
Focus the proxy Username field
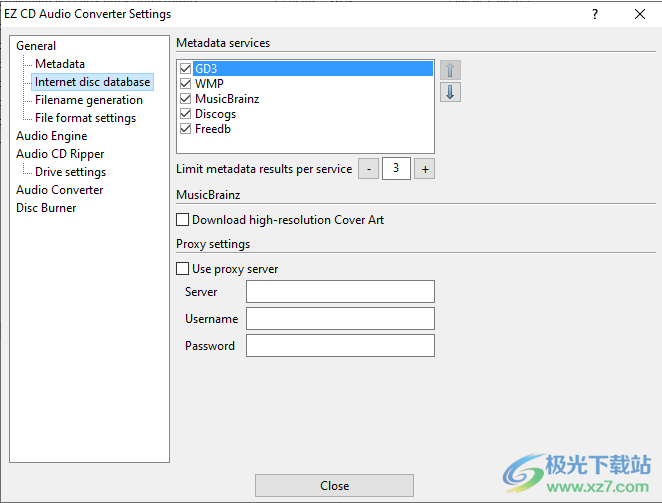click(340, 318)
